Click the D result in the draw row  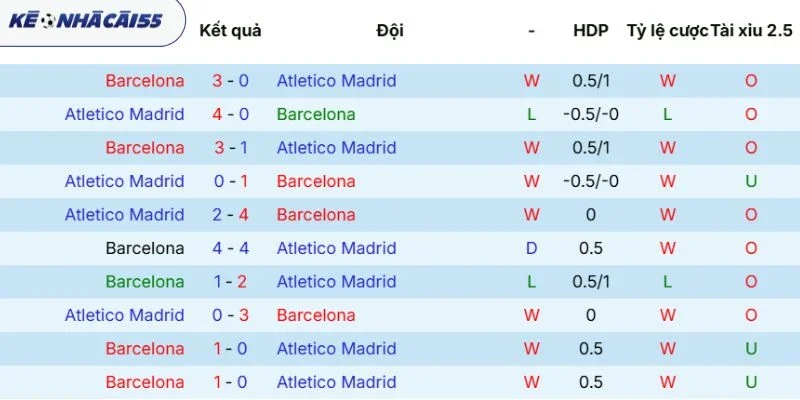pyautogui.click(x=531, y=248)
